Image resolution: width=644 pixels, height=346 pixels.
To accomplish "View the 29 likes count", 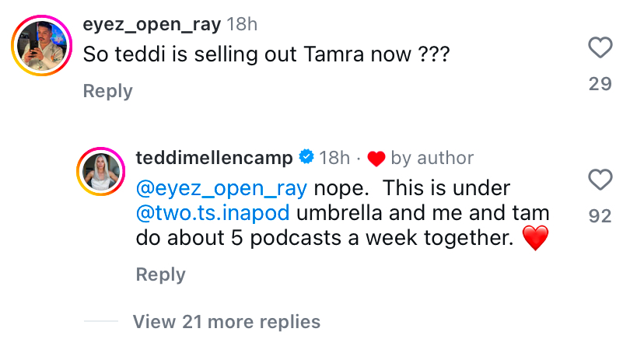I will click(600, 83).
